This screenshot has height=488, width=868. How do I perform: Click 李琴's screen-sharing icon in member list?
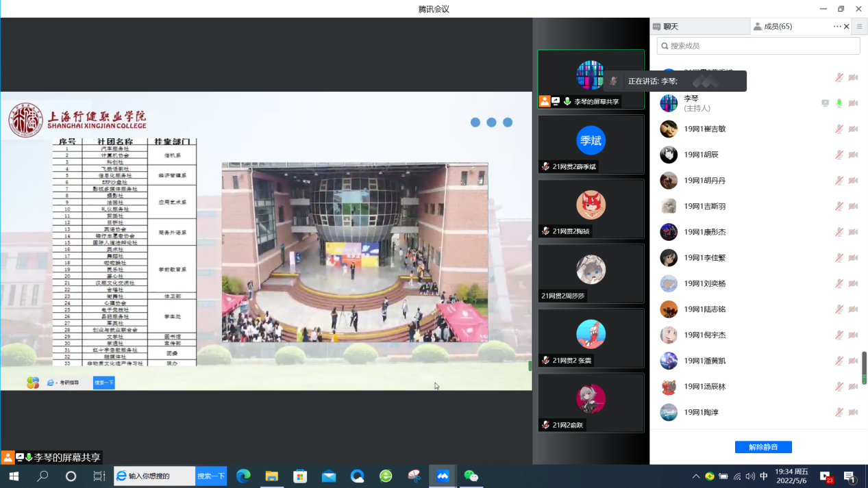(826, 103)
